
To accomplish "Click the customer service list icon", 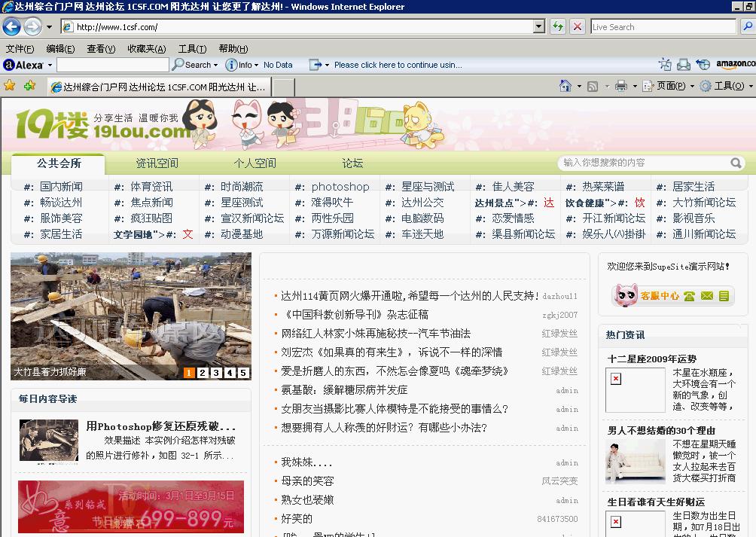I will 724,296.
